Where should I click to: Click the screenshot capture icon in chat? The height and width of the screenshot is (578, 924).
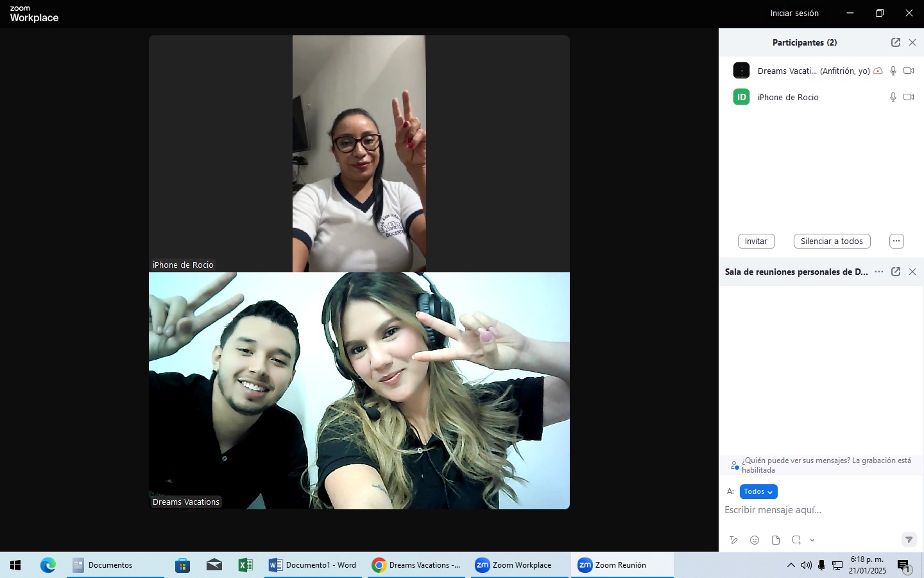tap(796, 540)
